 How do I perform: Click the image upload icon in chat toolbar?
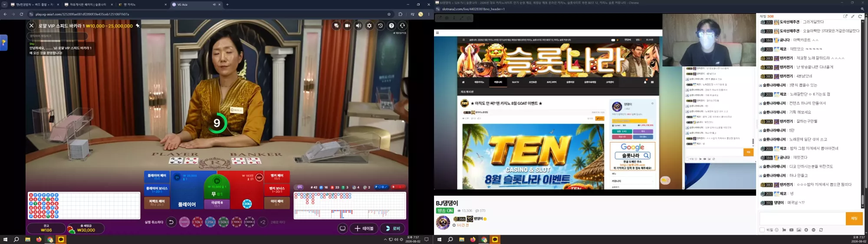799,230
